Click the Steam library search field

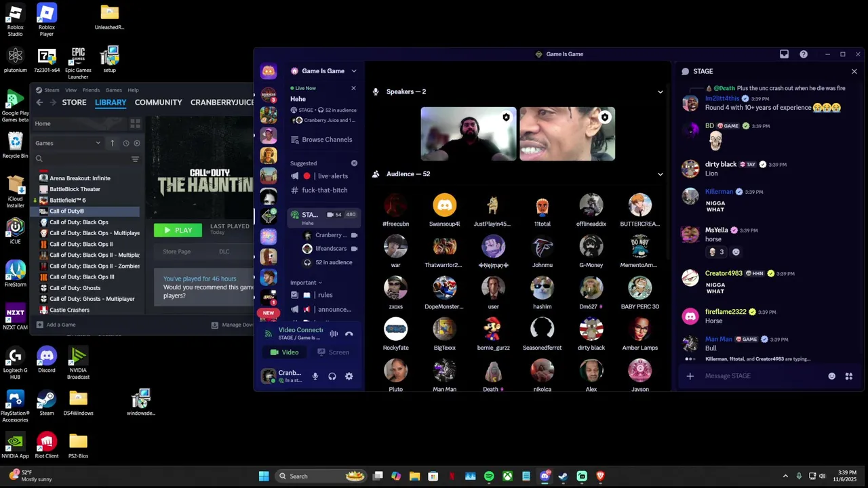[x=81, y=159]
